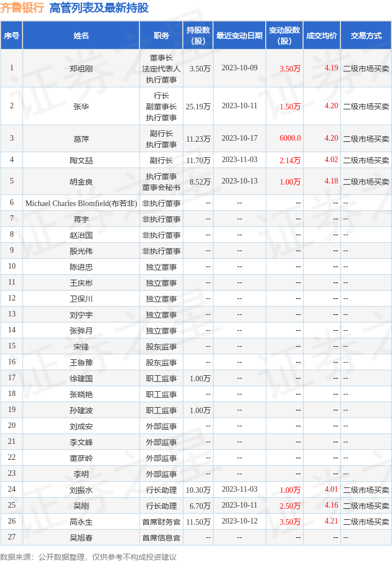This screenshot has width=392, height=562.
Task: Click the name 王庆彬
Action: click(x=81, y=283)
